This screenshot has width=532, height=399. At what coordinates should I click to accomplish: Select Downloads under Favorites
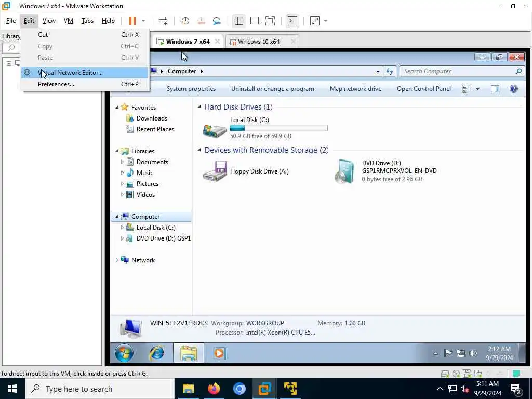point(152,118)
